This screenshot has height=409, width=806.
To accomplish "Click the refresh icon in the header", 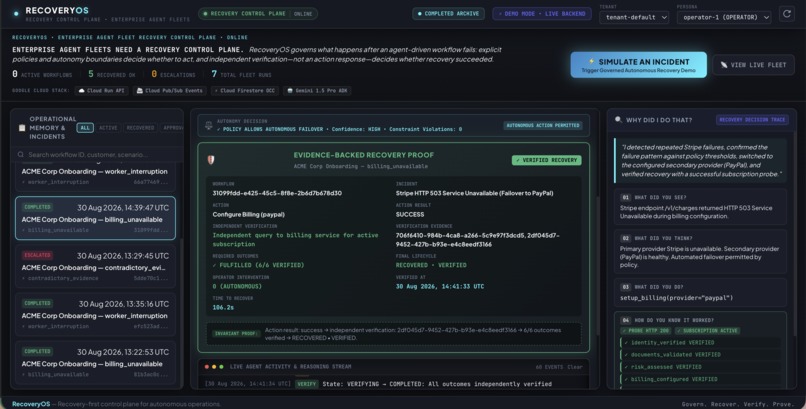I will pyautogui.click(x=786, y=14).
